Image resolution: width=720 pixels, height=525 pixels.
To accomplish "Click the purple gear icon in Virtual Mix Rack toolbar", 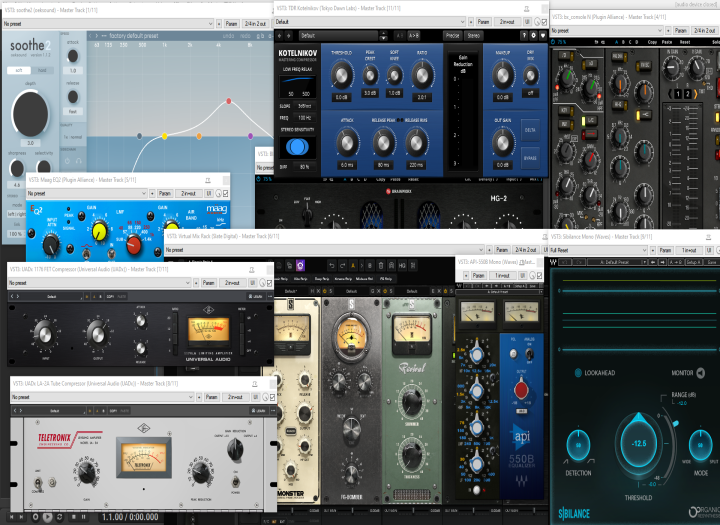I will pos(300,265).
